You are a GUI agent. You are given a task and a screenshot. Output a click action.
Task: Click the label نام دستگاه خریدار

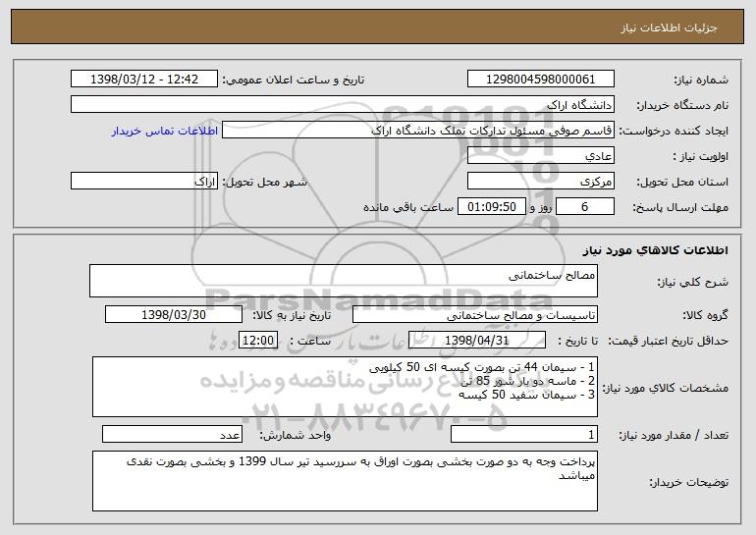682,106
